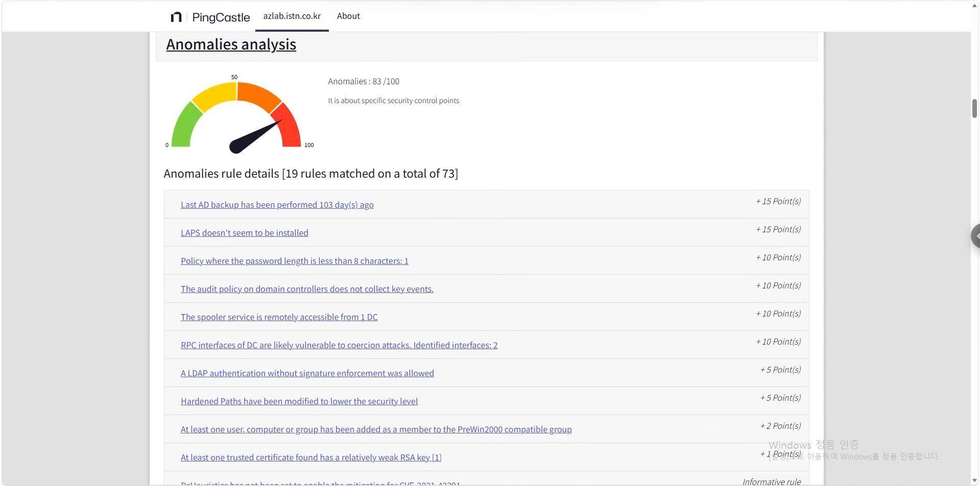
Task: Expand the RPC interfaces coercion attacks rule
Action: (x=339, y=345)
